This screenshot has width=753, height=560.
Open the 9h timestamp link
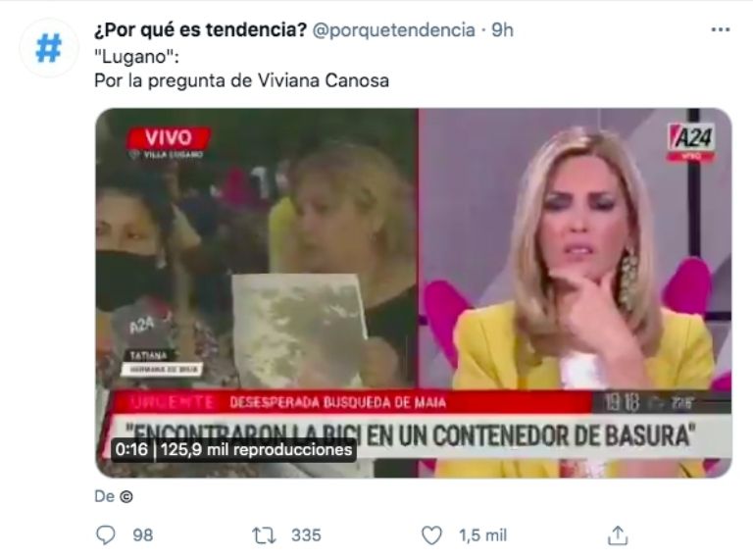pos(502,30)
